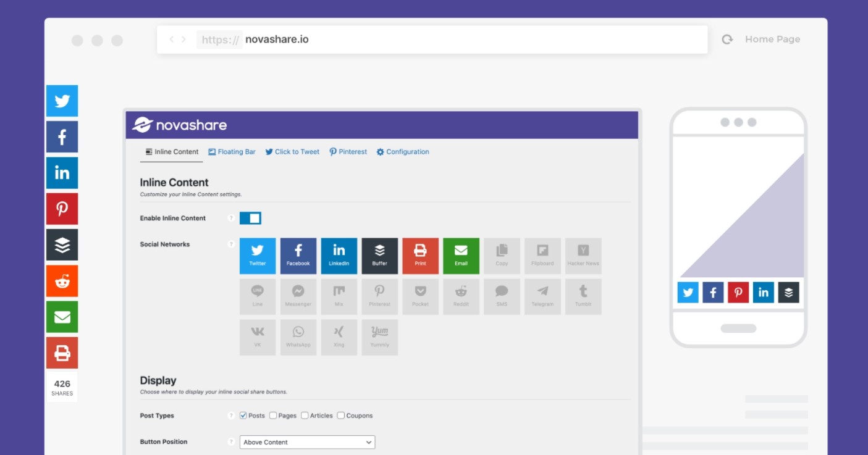Switch to the Inline Content tab
The image size is (868, 455).
[172, 152]
